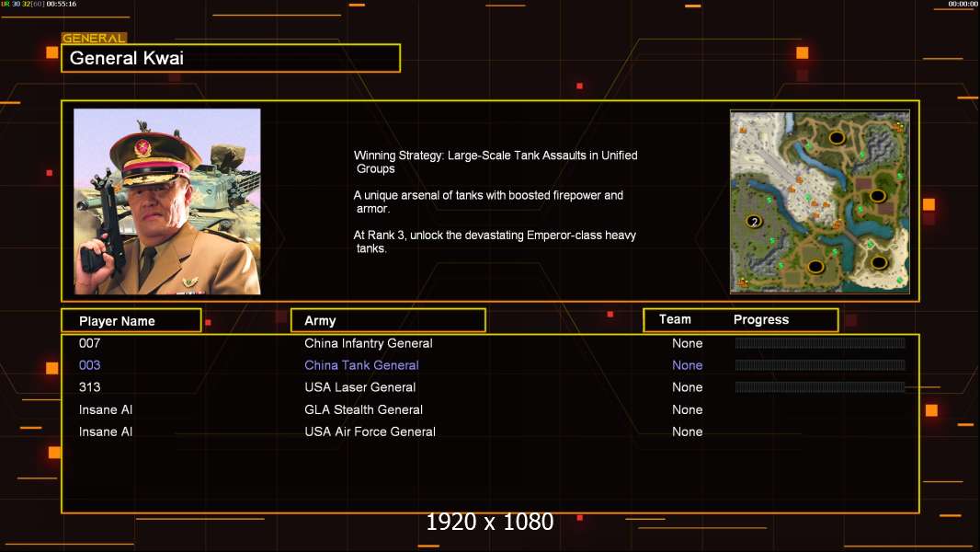This screenshot has height=552, width=980.
Task: Click the progress bar for player 313
Action: (x=820, y=387)
